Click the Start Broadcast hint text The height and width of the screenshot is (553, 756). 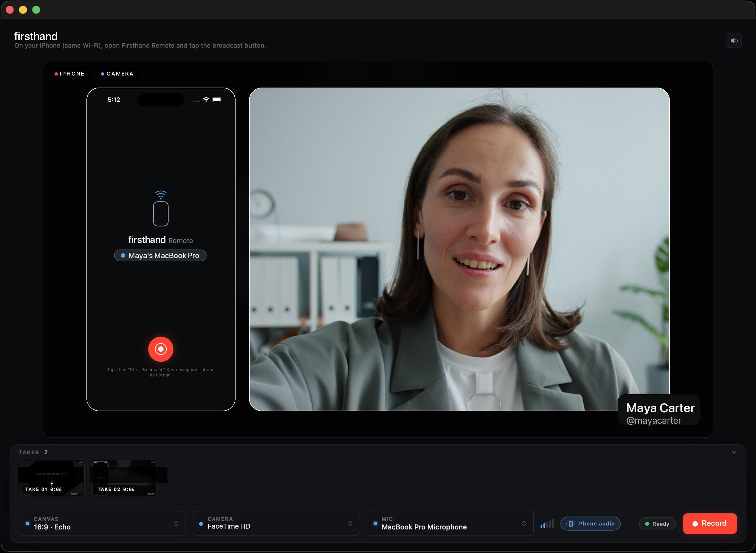[161, 372]
